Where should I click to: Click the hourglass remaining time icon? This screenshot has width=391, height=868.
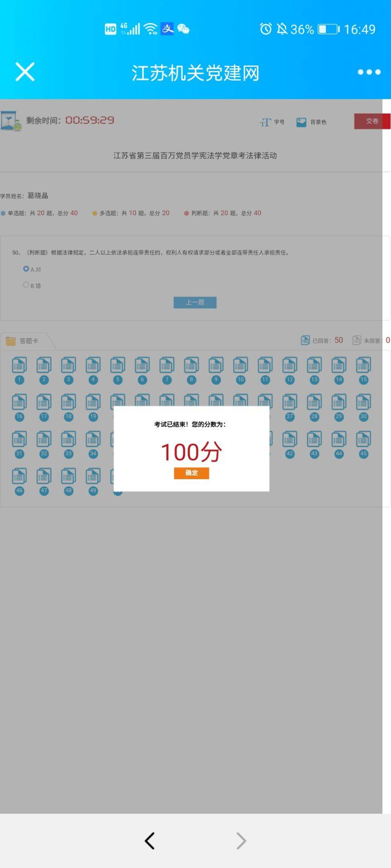coord(11,121)
